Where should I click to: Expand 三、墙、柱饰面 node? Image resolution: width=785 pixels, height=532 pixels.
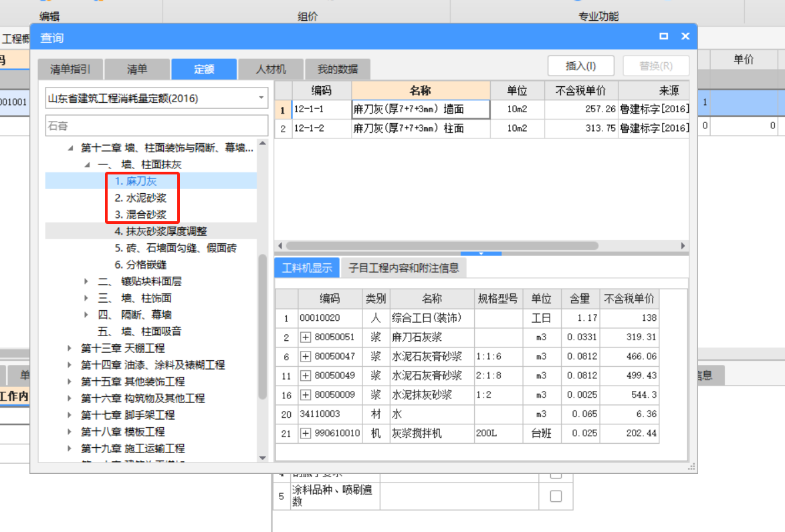(86, 298)
